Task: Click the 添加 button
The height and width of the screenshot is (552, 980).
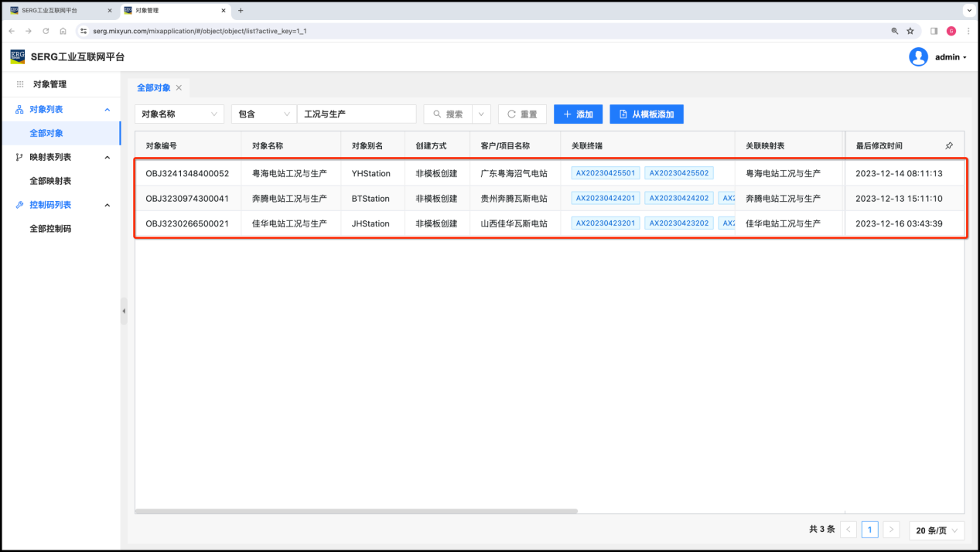Action: tap(578, 114)
